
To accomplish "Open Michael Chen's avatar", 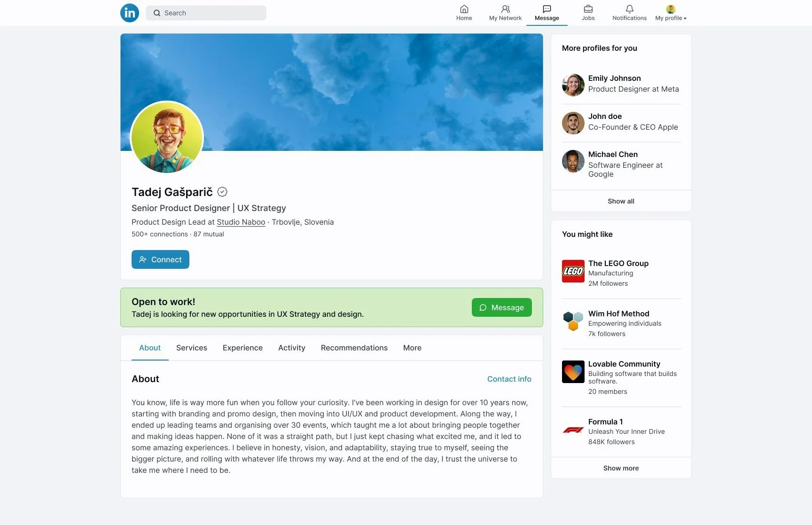I will click(573, 161).
